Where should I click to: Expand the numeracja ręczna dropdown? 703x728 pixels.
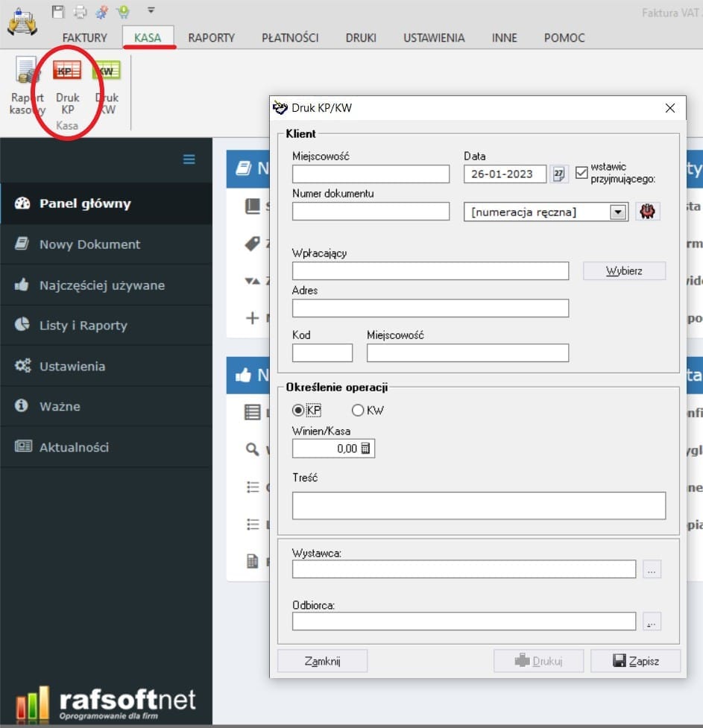click(617, 212)
